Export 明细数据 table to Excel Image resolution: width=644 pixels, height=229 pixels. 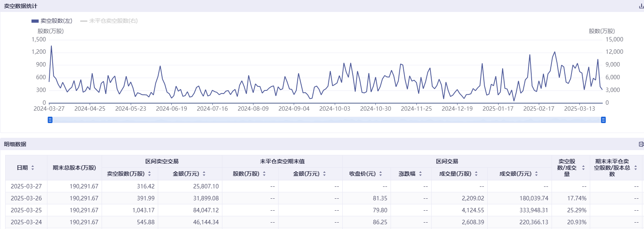coord(641,144)
